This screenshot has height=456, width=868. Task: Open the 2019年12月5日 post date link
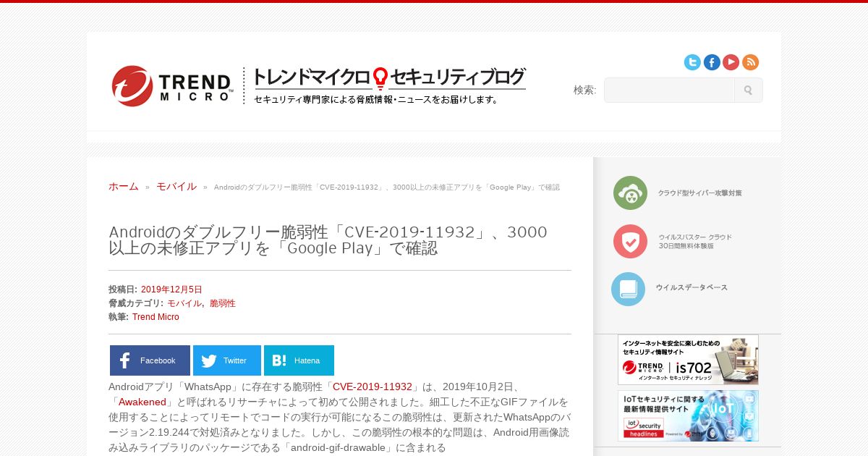point(171,290)
